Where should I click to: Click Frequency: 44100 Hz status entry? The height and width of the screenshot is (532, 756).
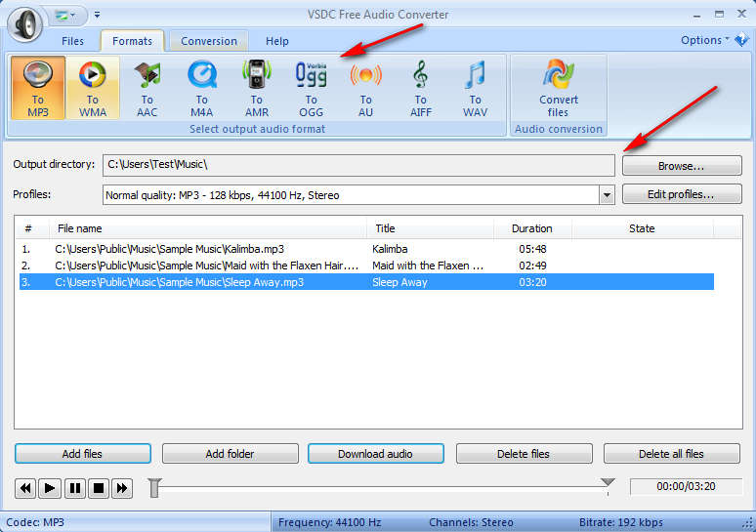pyautogui.click(x=330, y=522)
